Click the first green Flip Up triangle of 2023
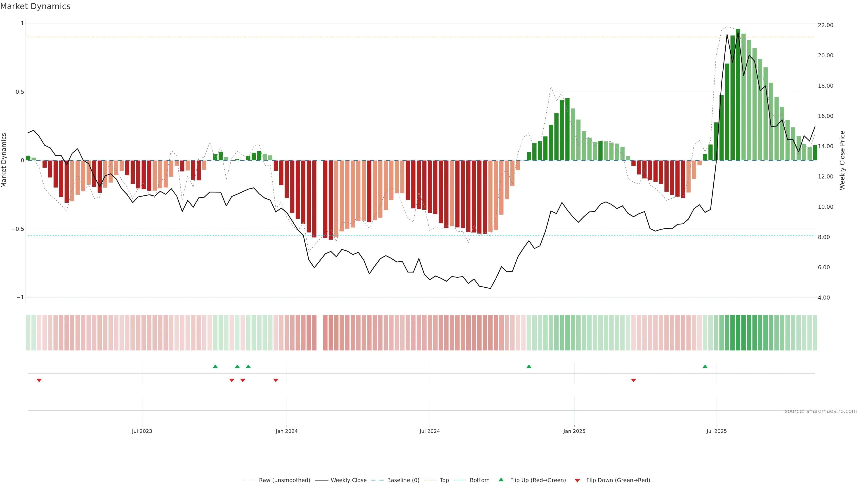 (215, 366)
